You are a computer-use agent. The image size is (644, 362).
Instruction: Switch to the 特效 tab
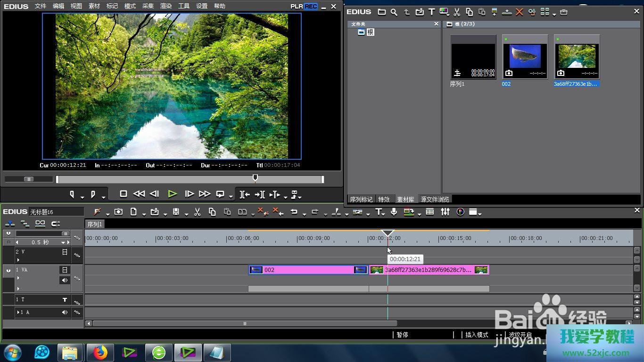coord(384,199)
